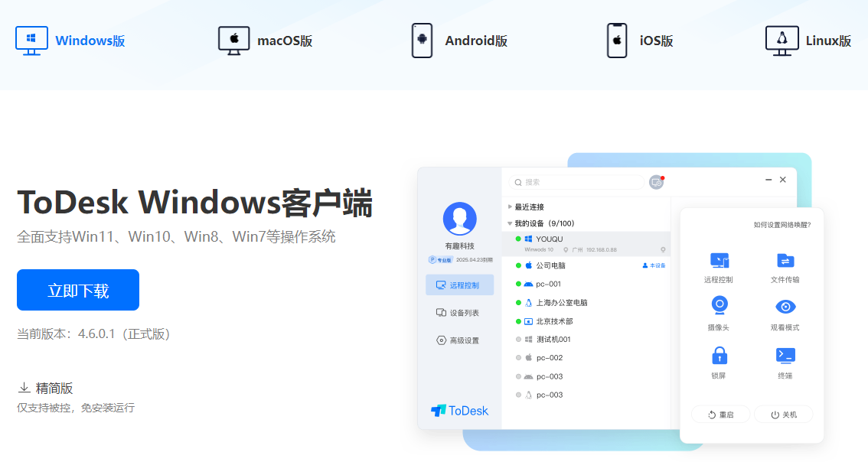Expand the 最近连接 recent connections section
This screenshot has width=868, height=462.
pos(511,207)
